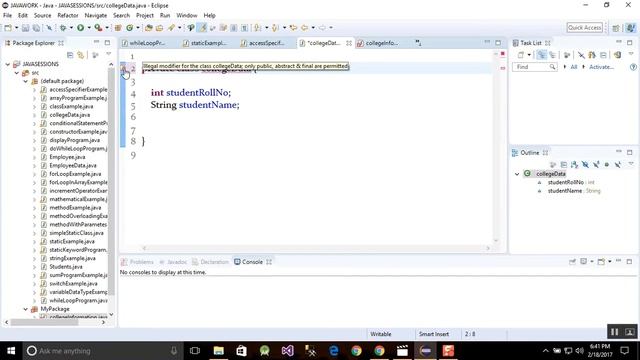Click the Open Perspective icon
Image resolution: width=640 pixels, height=360 pixels.
coord(616,28)
